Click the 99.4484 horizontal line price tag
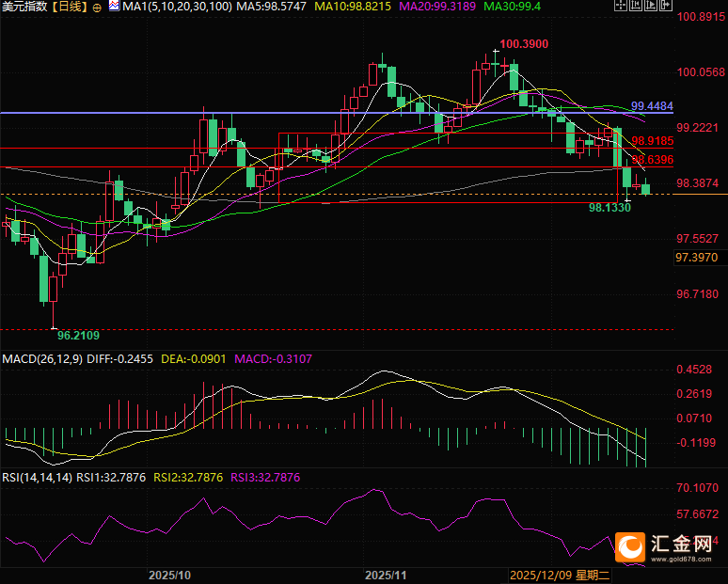Image resolution: width=728 pixels, height=584 pixels. pos(653,106)
